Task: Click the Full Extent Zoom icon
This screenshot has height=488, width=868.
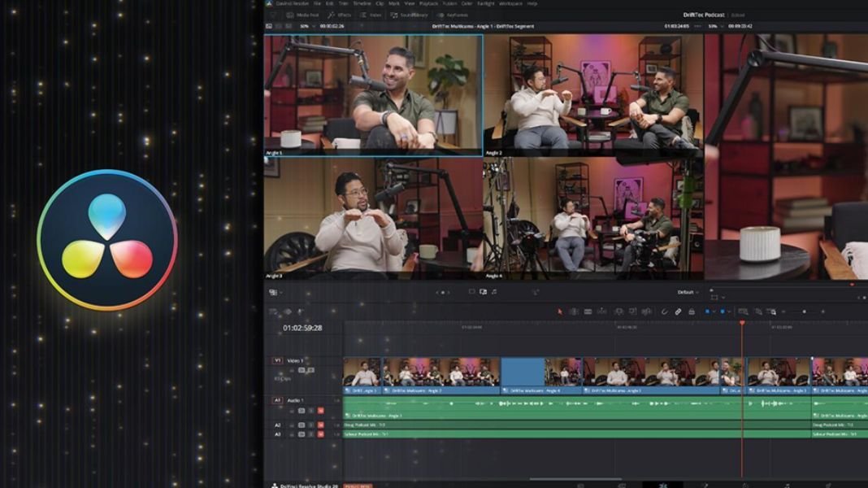Action: click(x=743, y=312)
